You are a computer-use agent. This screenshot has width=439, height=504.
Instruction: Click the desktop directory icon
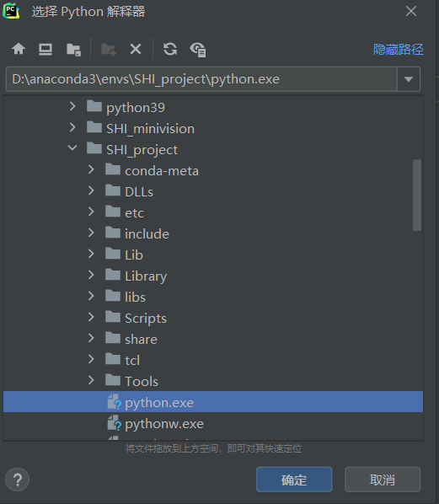[46, 50]
